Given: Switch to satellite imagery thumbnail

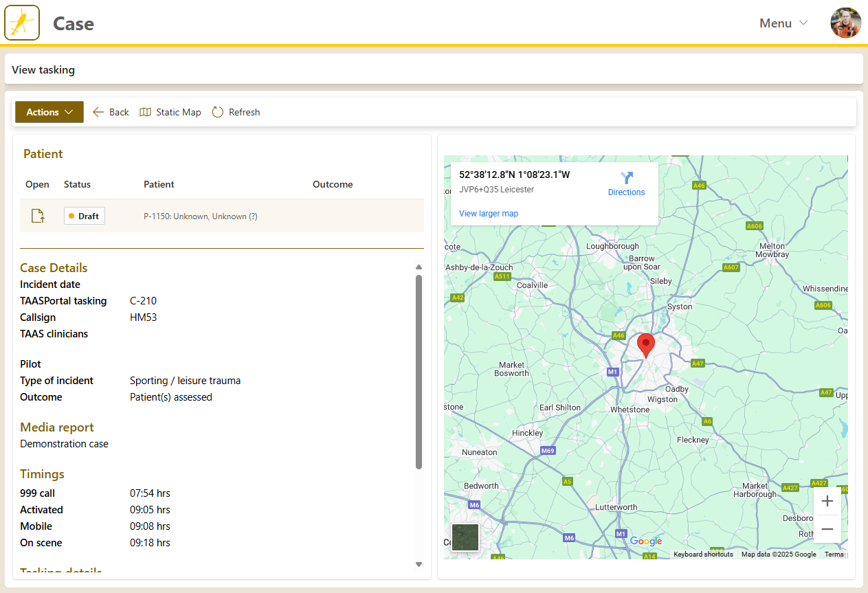Looking at the screenshot, I should tap(465, 537).
